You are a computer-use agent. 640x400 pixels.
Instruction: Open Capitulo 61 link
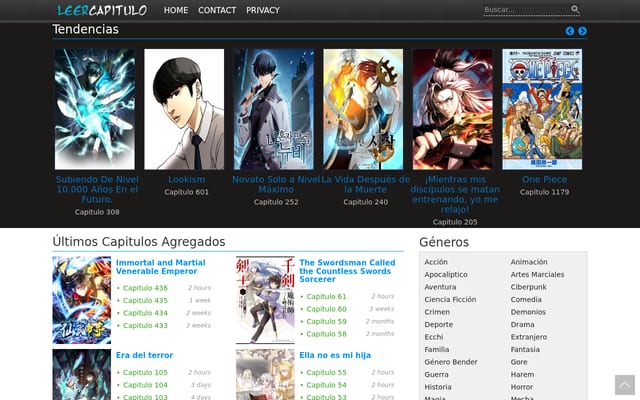click(x=327, y=297)
